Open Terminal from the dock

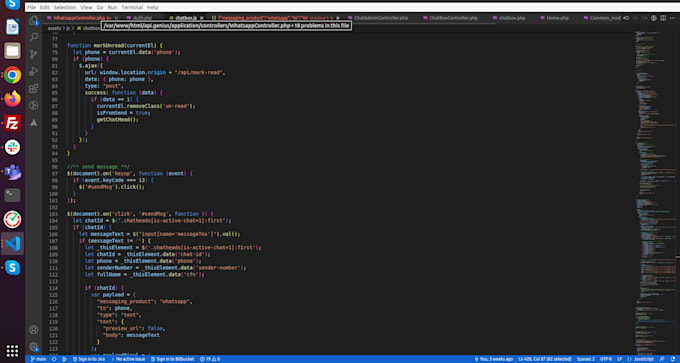(x=12, y=195)
